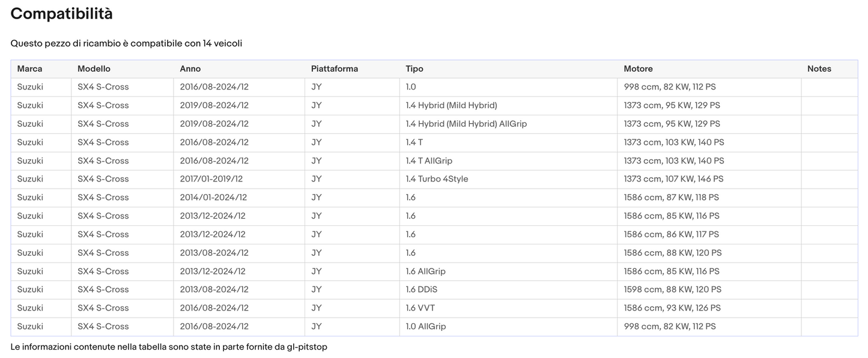Click the Marca column header
The width and height of the screenshot is (868, 358).
click(x=29, y=69)
